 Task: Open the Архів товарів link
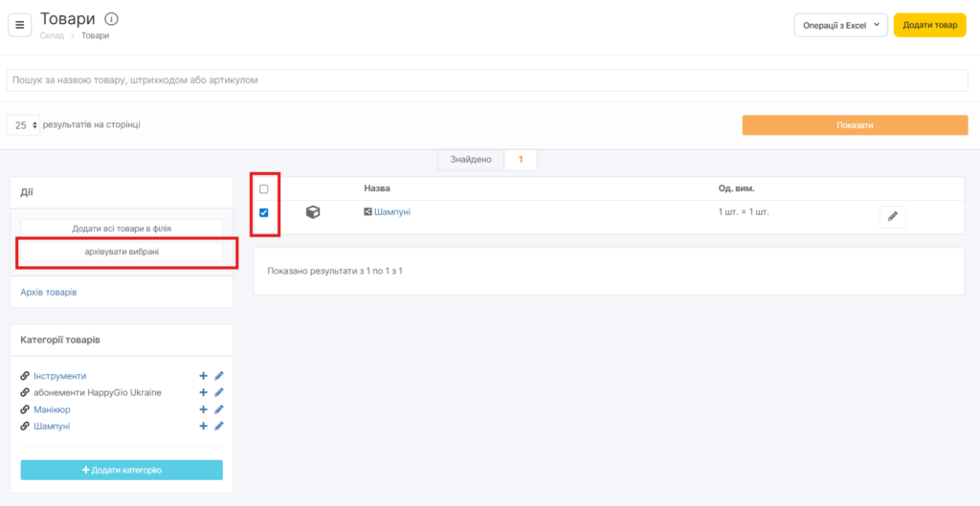[x=49, y=292]
